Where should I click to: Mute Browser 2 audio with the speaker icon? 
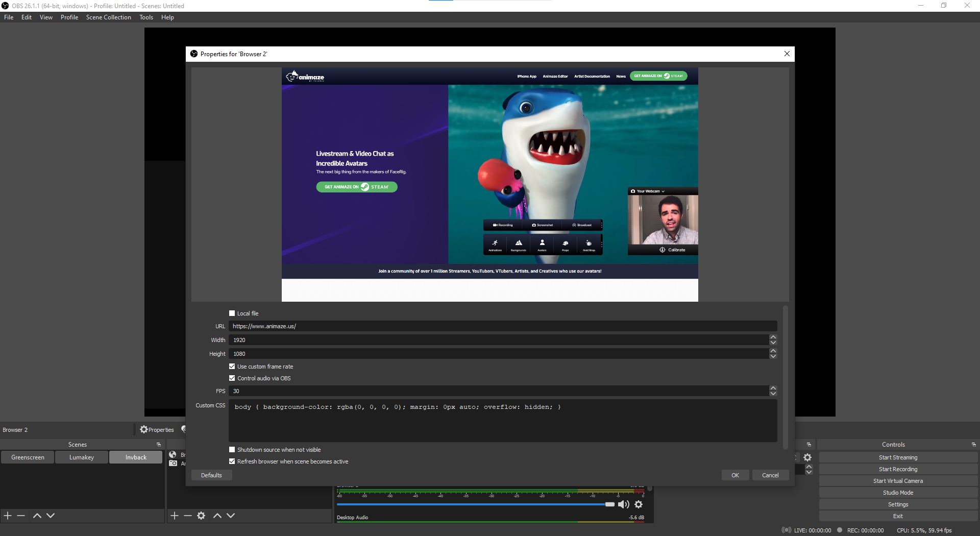(x=624, y=504)
